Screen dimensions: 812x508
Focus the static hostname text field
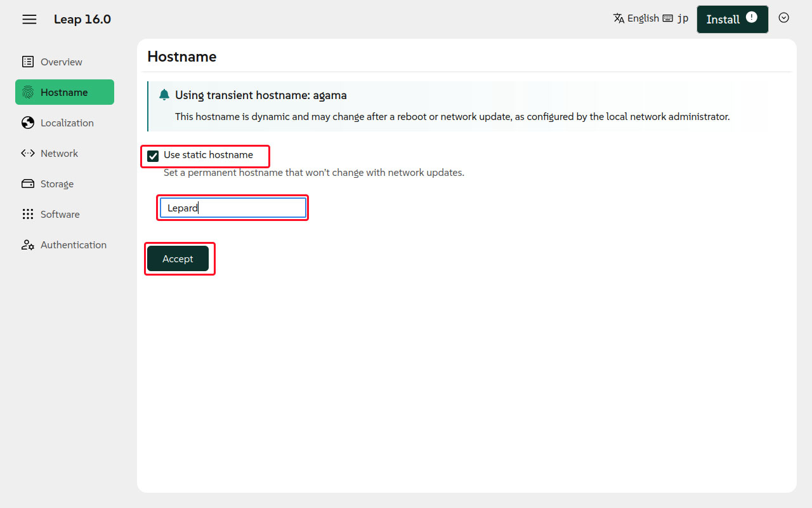233,208
